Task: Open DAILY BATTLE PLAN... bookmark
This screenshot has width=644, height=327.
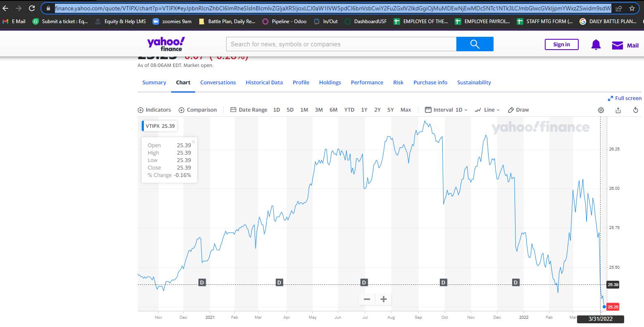Action: point(608,21)
